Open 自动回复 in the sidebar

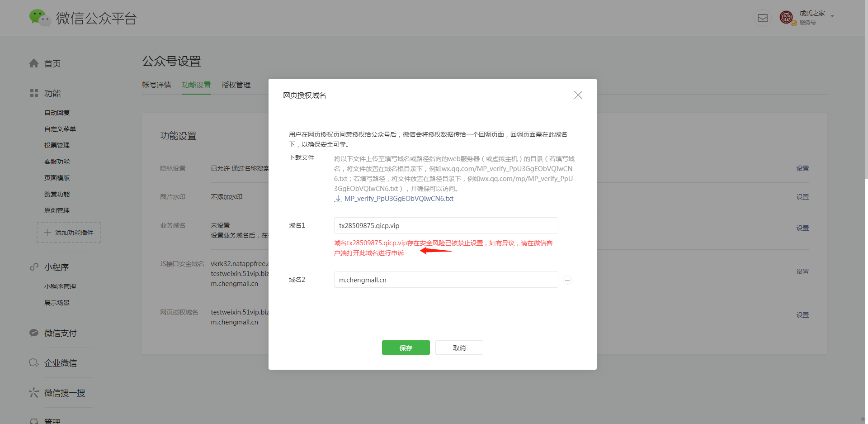coord(57,113)
